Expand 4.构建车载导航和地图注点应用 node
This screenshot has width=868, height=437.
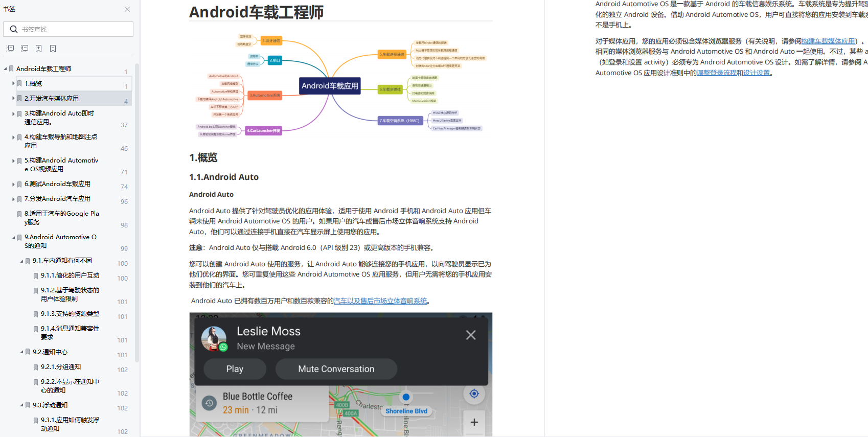coord(13,137)
